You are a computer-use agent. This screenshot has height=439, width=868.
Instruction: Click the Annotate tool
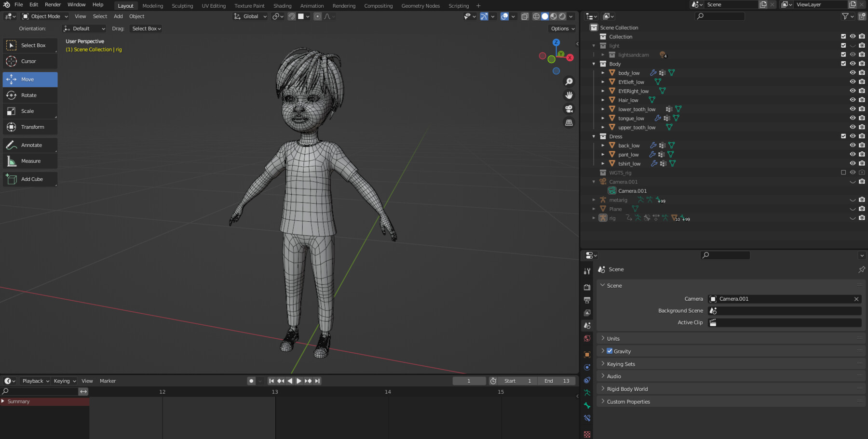30,145
